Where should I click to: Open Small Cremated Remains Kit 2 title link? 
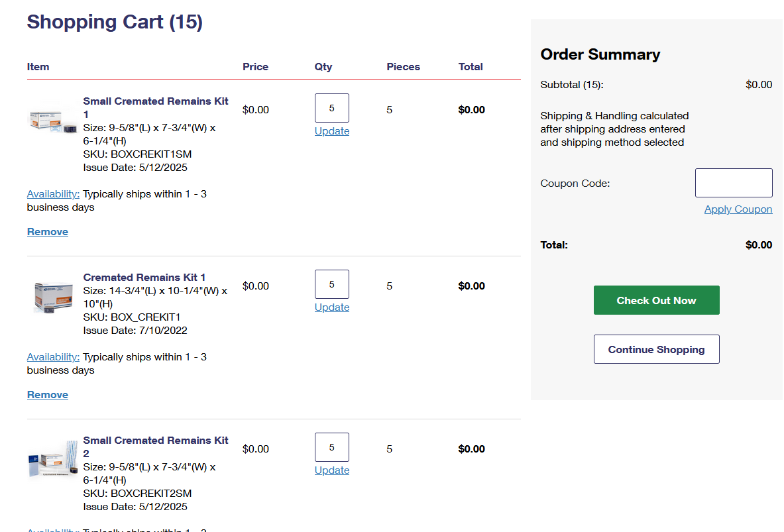[155, 441]
